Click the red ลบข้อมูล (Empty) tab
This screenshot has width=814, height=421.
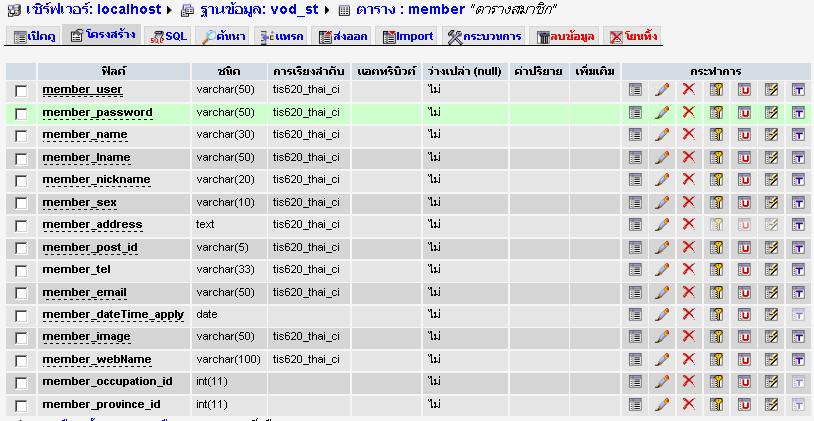(x=565, y=36)
